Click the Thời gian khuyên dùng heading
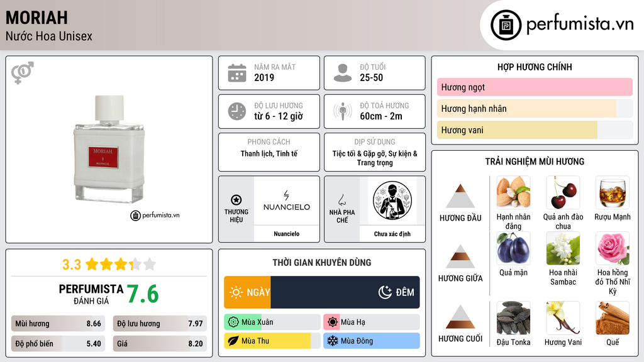 [x=322, y=262]
